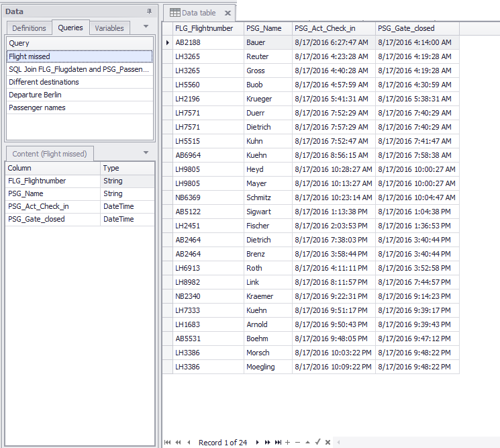The width and height of the screenshot is (500, 448).
Task: Delete current record with minus icon
Action: tap(297, 442)
